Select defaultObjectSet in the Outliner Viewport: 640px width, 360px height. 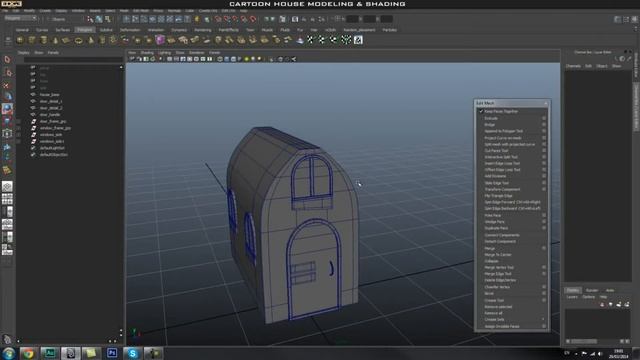click(53, 155)
